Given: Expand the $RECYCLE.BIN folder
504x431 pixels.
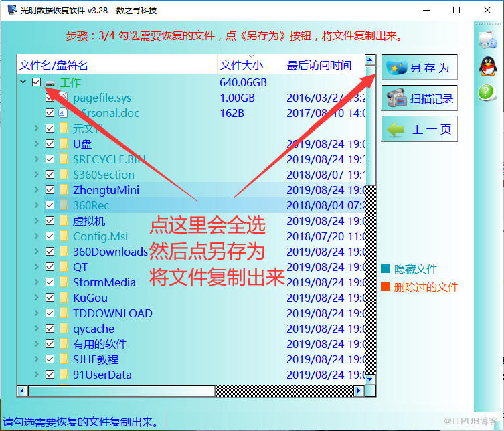Looking at the screenshot, I should 36,159.
